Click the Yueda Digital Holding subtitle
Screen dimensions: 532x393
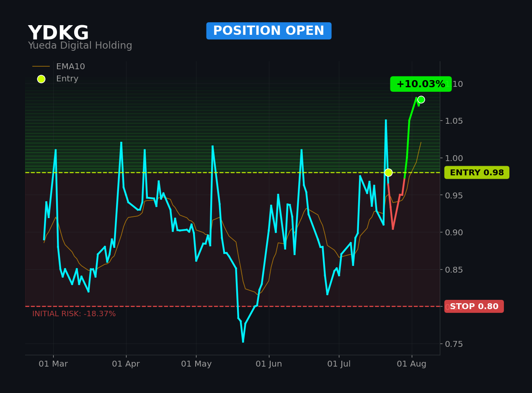tap(80, 46)
